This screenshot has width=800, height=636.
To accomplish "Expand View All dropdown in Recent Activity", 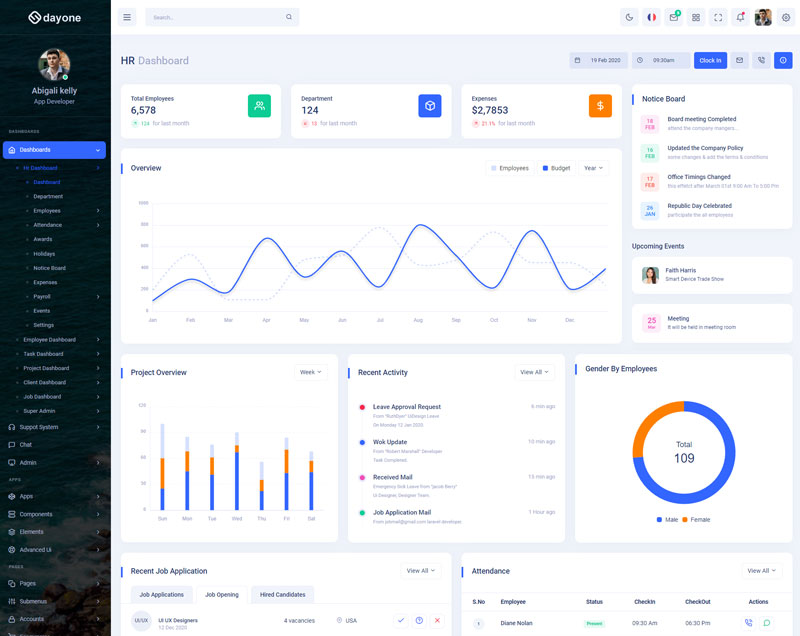I will (534, 372).
